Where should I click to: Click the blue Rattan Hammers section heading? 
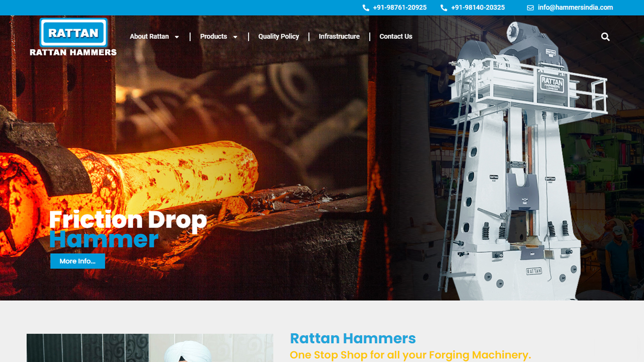353,338
